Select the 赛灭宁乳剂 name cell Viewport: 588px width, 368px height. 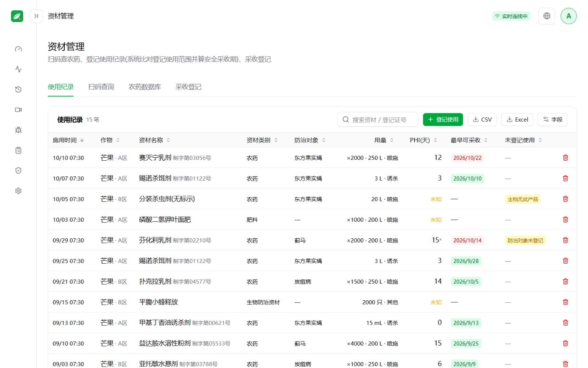(x=155, y=158)
